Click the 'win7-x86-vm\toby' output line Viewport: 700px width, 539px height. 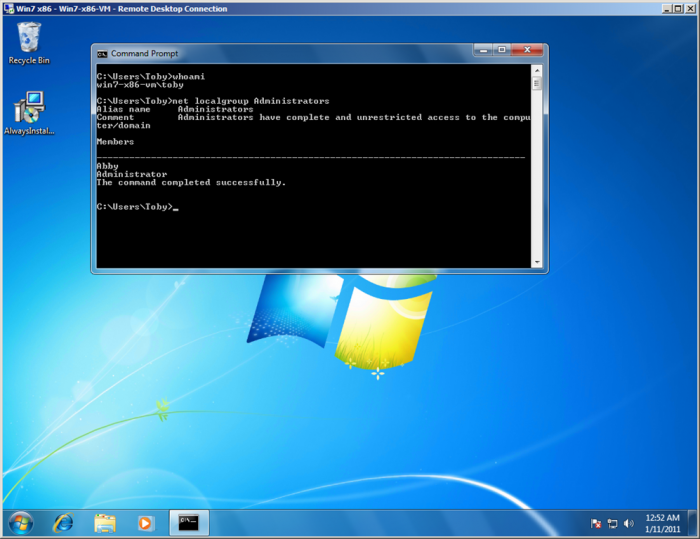tap(140, 85)
